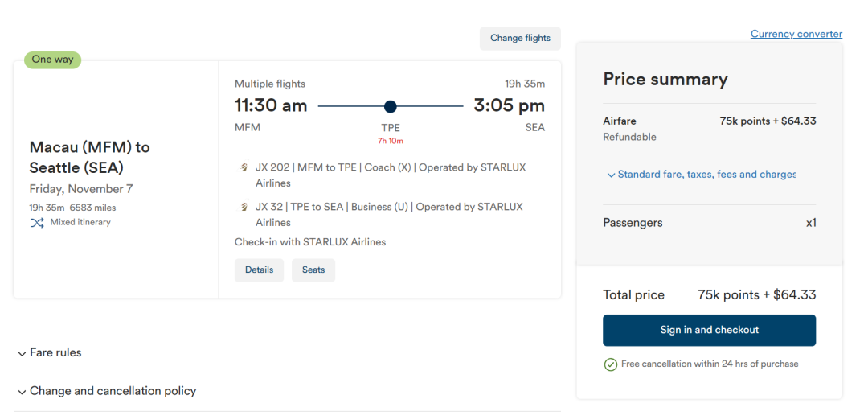Click the Mixed itinerary shuffle icon
The image size is (868, 420).
(x=37, y=223)
